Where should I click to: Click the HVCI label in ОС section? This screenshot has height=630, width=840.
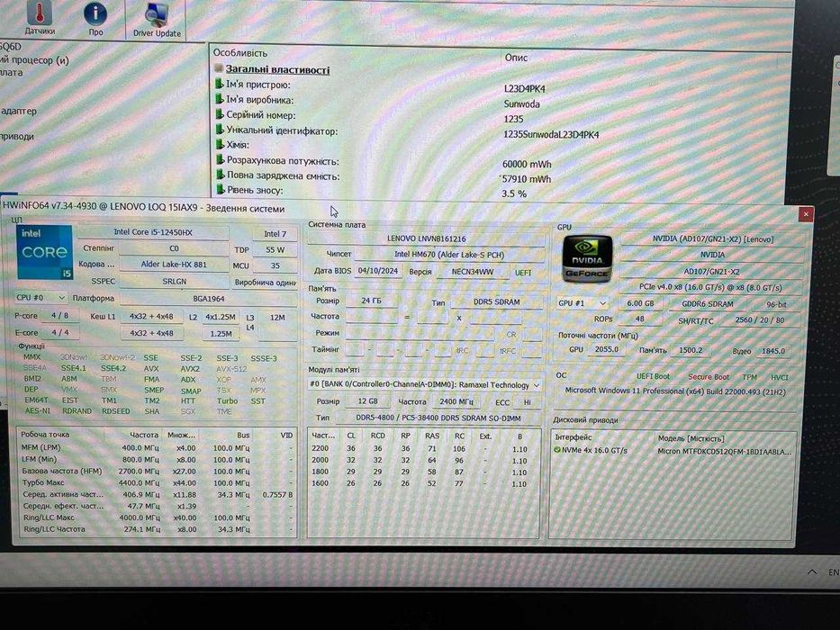point(780,377)
